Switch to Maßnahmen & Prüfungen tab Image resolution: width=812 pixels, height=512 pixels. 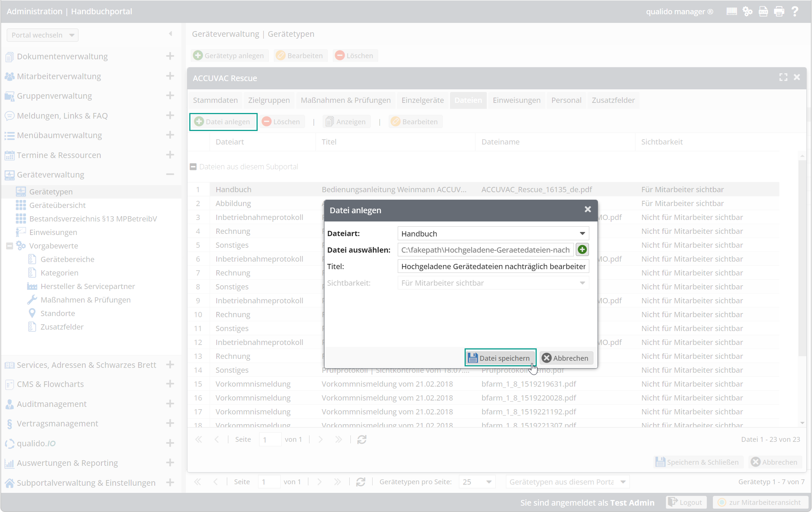pyautogui.click(x=346, y=100)
